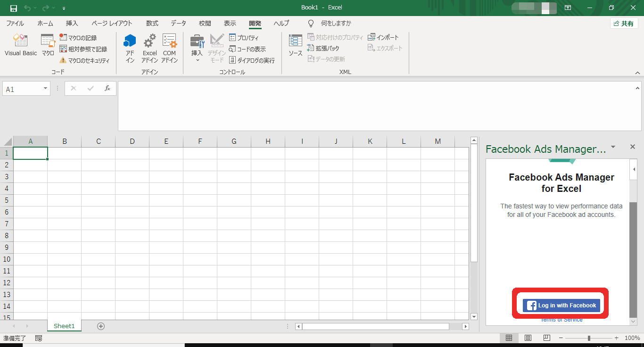The image size is (644, 347).
Task: Open the Name Box dropdown arrow
Action: click(46, 89)
